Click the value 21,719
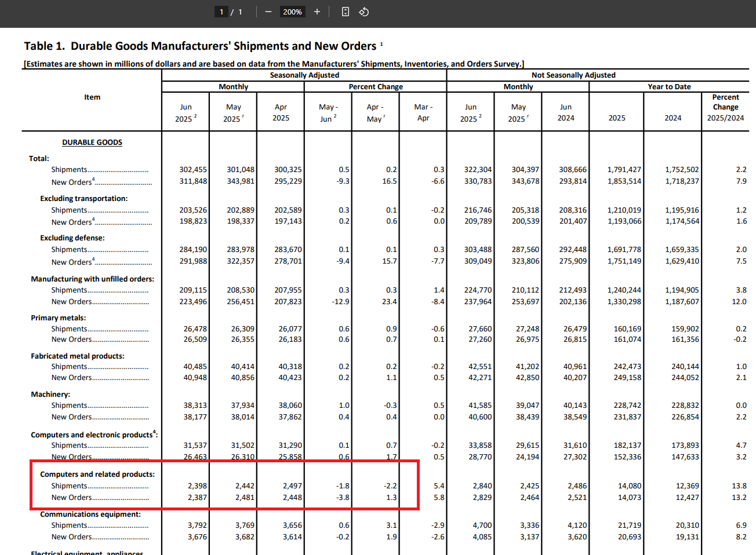This screenshot has width=756, height=555. (630, 525)
